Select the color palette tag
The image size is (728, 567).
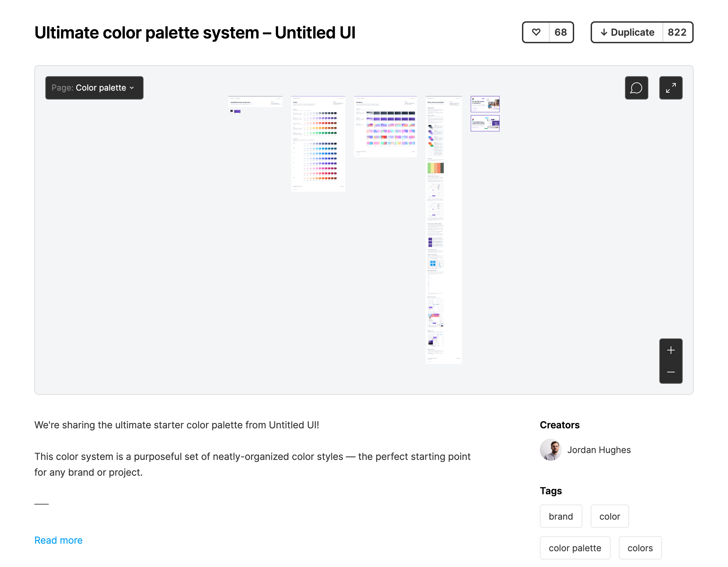pyautogui.click(x=575, y=548)
